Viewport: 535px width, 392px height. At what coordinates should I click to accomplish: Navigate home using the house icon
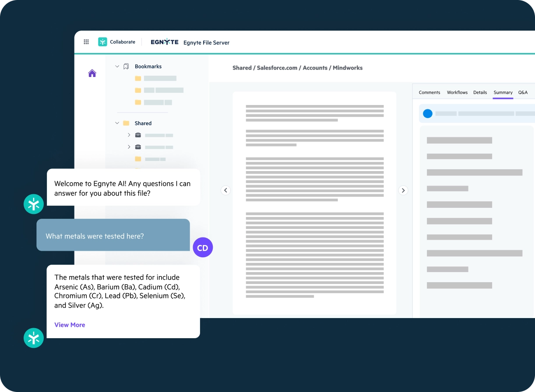pos(92,73)
